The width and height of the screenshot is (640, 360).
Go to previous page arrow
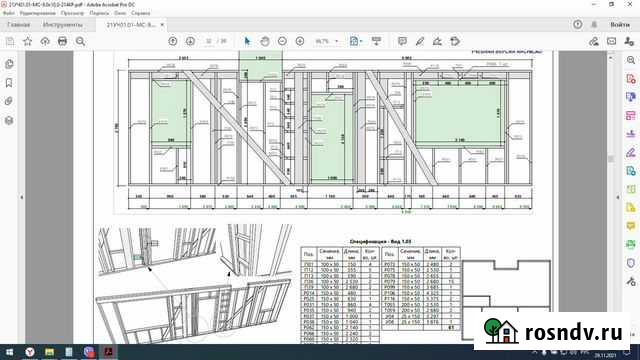click(173, 41)
